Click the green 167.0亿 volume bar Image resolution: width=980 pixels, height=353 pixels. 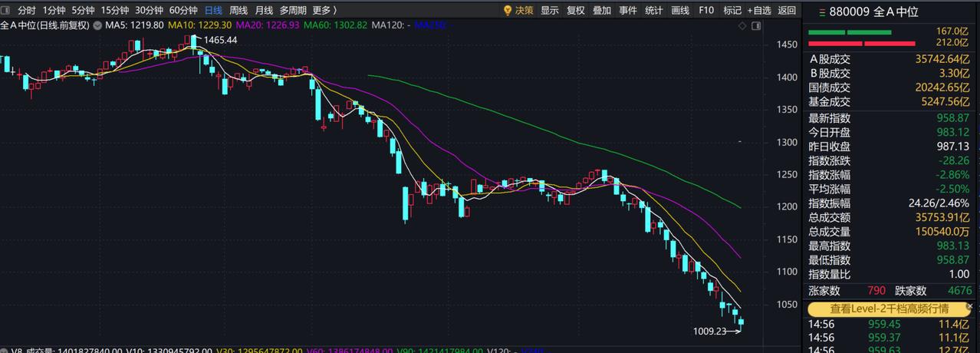click(850, 32)
